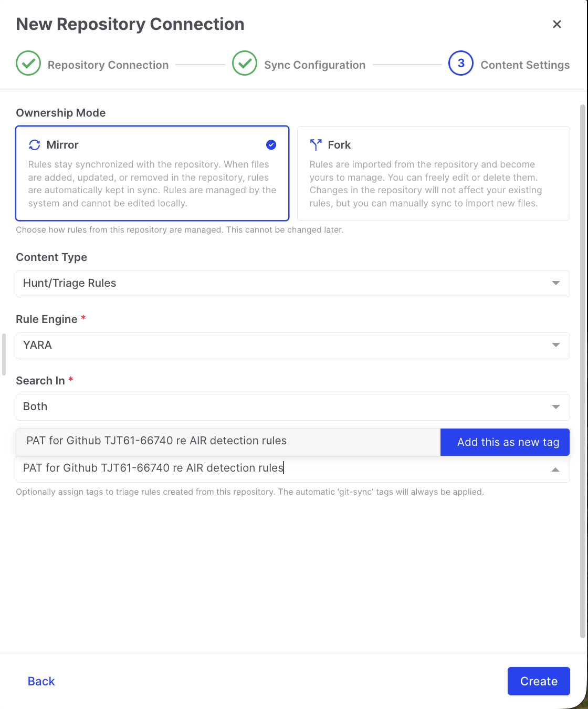Click the green checkmark beside Repository Connection
Image resolution: width=588 pixels, height=709 pixels.
pyautogui.click(x=28, y=63)
